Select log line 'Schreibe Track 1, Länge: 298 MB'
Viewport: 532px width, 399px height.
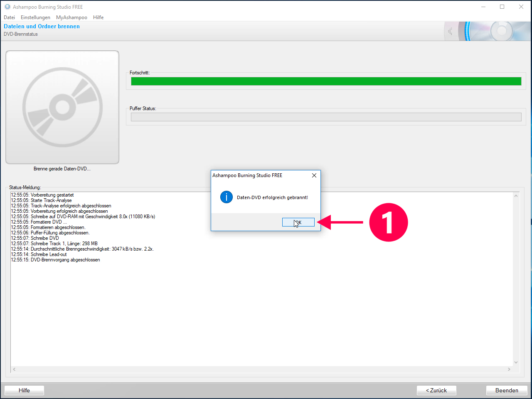54,244
